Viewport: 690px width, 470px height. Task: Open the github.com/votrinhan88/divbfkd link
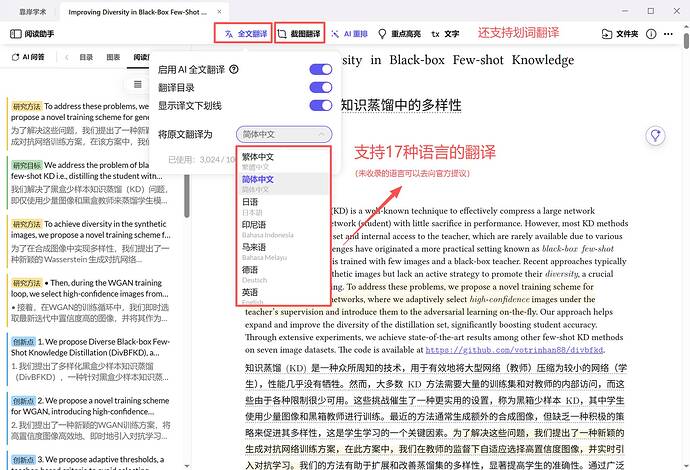514,350
